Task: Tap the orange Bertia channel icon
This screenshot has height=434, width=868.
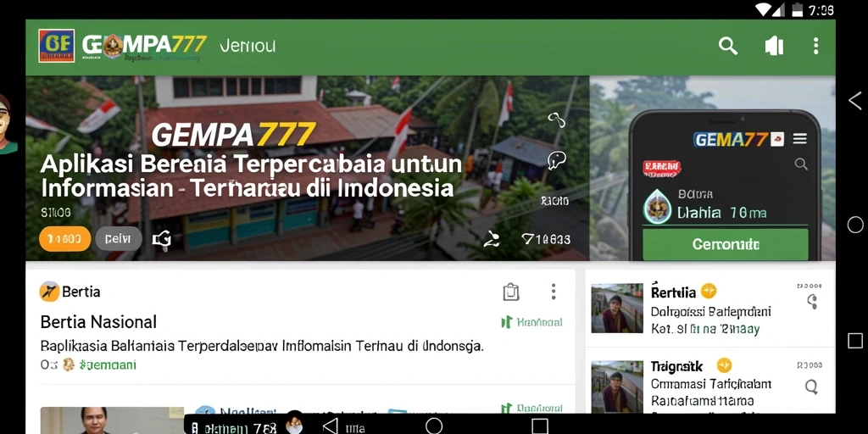Action: pyautogui.click(x=49, y=292)
